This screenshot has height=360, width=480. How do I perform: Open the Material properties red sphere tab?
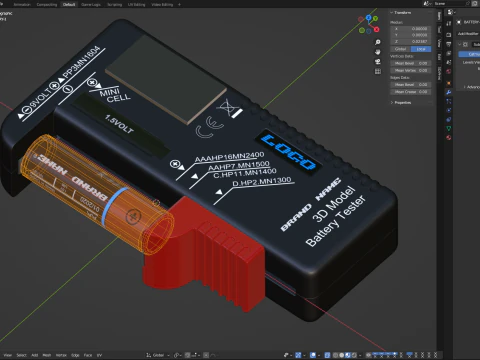click(449, 138)
